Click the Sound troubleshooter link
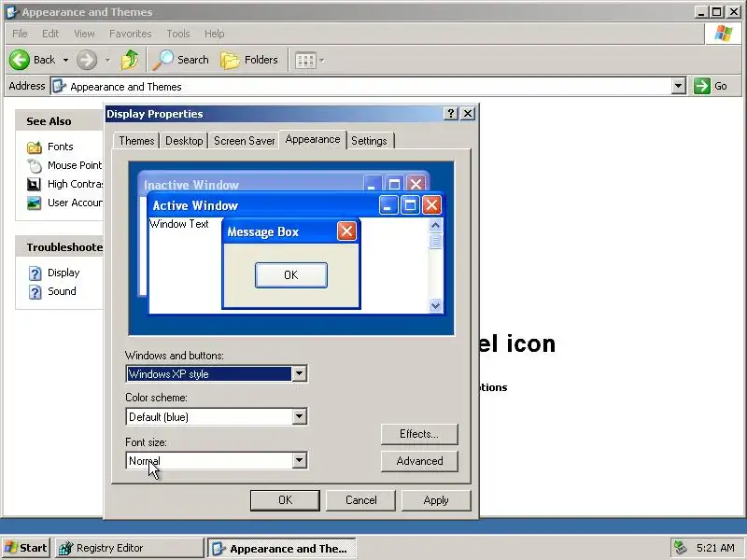747x560 pixels. pos(62,291)
